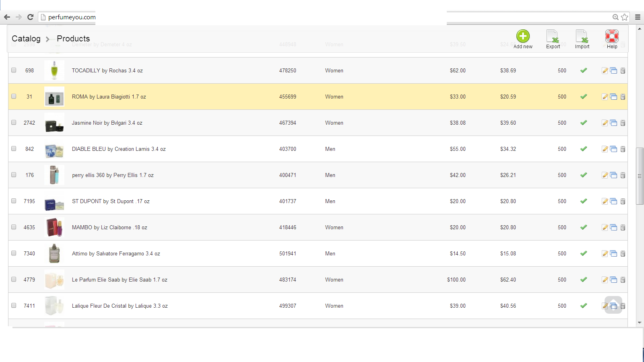
Task: Select the checkbox for product 698
Action: [x=14, y=70]
